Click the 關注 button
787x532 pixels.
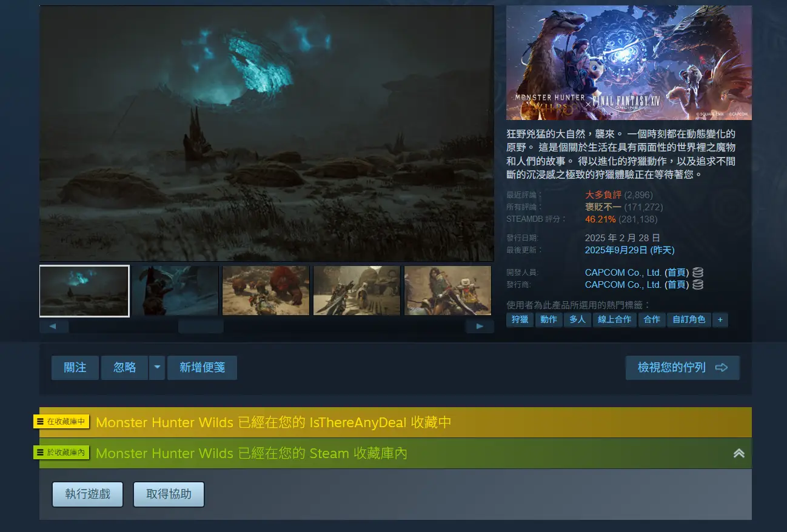pos(75,368)
